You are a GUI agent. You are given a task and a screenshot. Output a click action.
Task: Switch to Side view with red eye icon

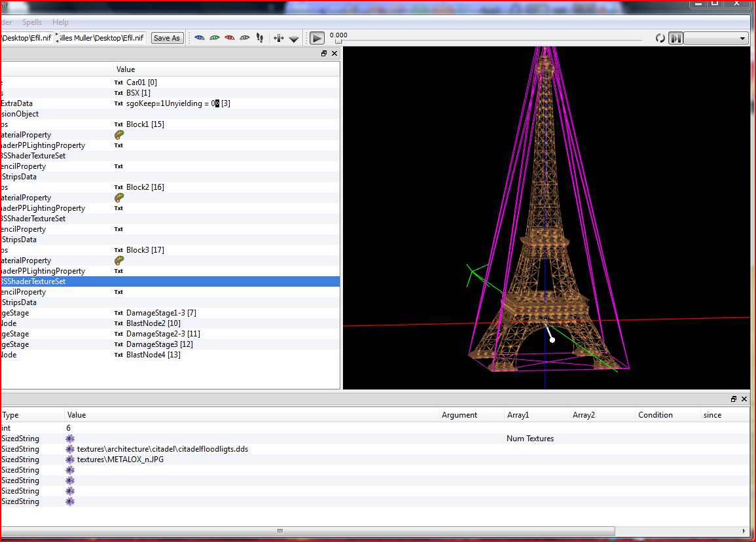[x=230, y=37]
